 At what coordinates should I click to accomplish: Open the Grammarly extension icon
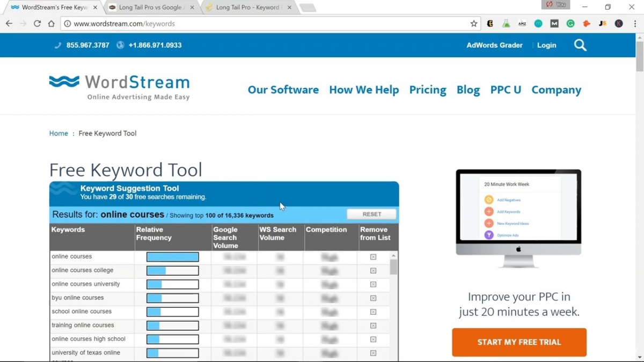coord(570,24)
